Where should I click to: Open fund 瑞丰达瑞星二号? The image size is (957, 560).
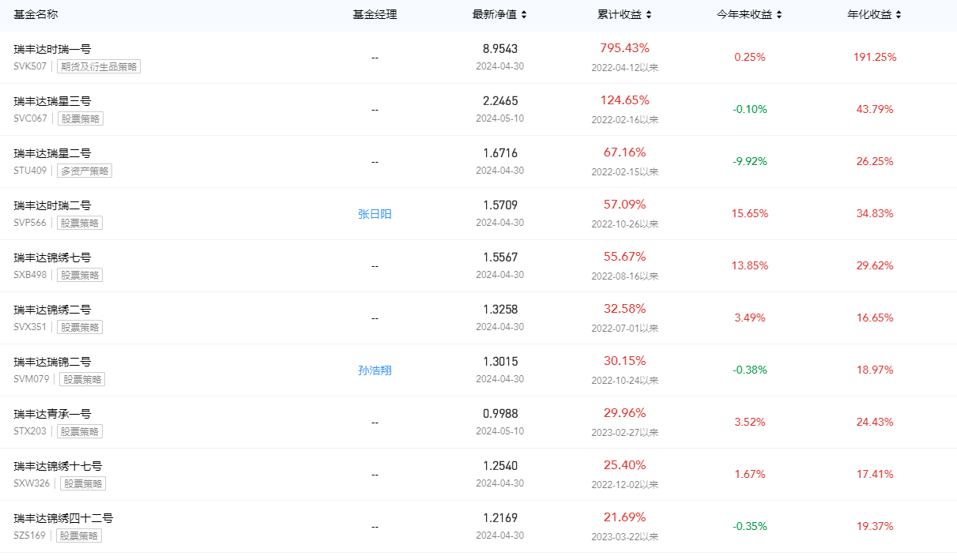coord(52,153)
